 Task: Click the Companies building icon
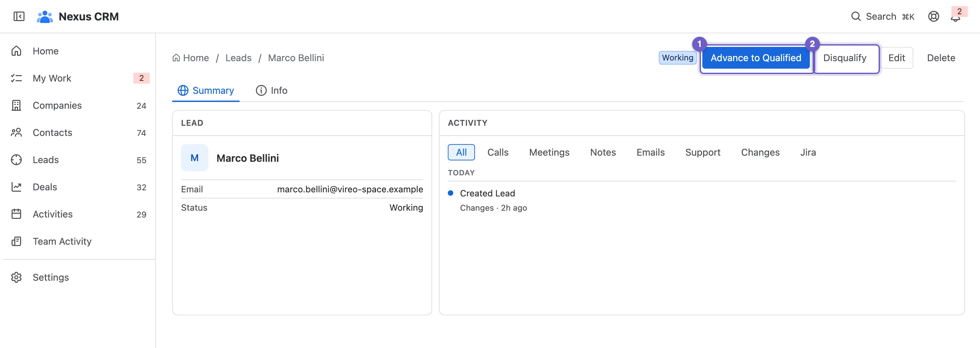16,105
